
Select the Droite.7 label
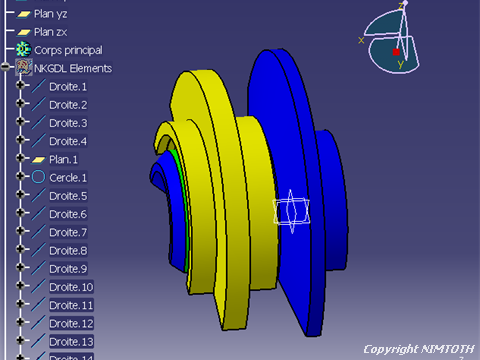(x=68, y=232)
